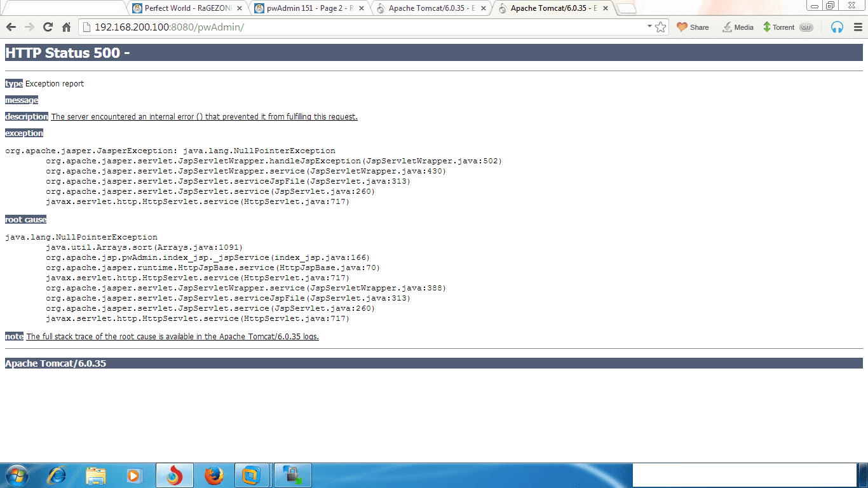Click the headphones icon in toolbar

point(837,27)
